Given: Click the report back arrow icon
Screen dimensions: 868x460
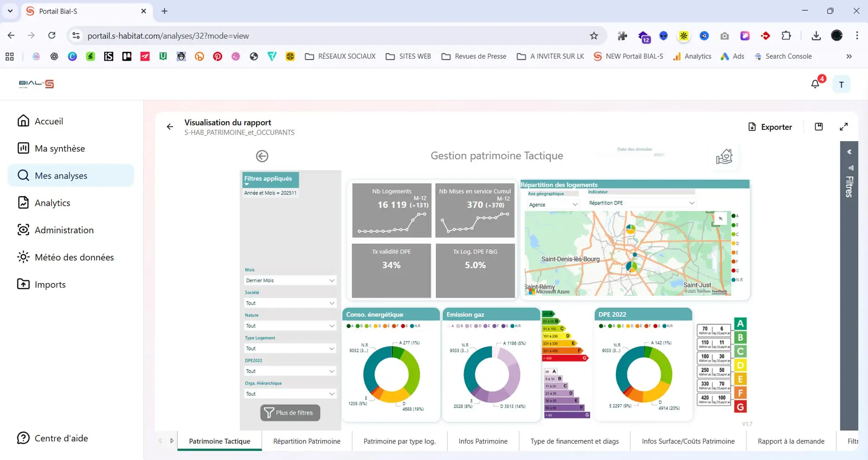Looking at the screenshot, I should tap(170, 127).
